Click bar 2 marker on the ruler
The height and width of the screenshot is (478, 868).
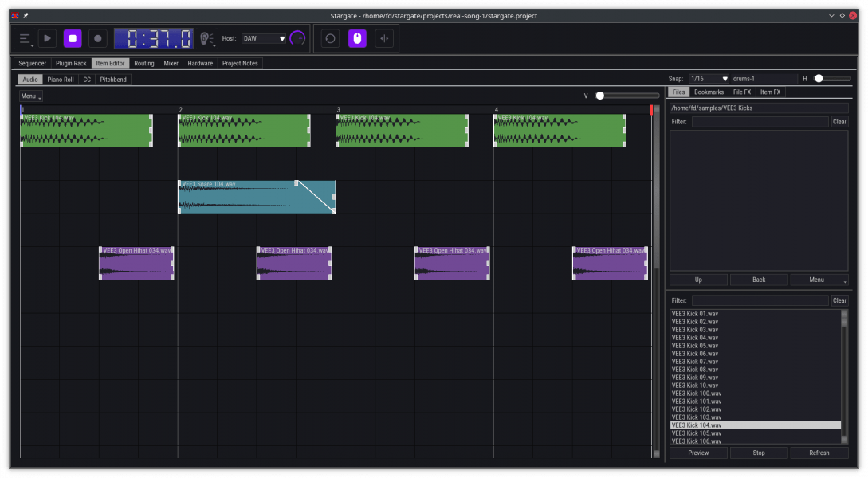coord(180,110)
